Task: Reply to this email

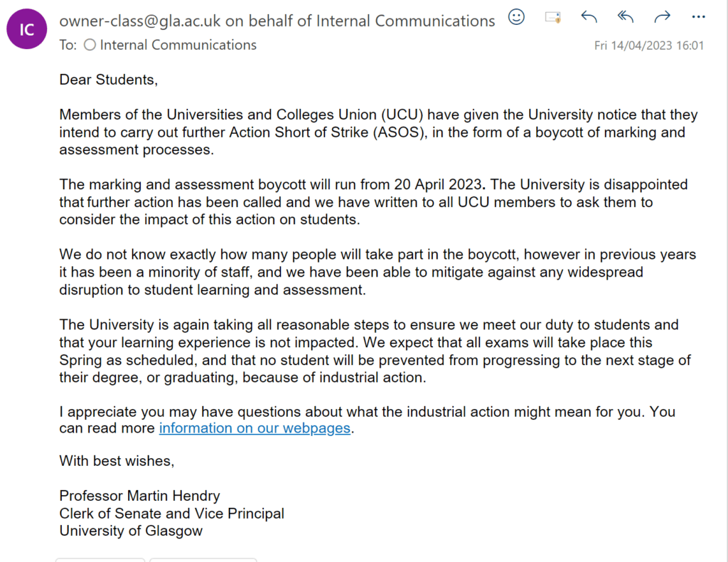Action: [589, 17]
